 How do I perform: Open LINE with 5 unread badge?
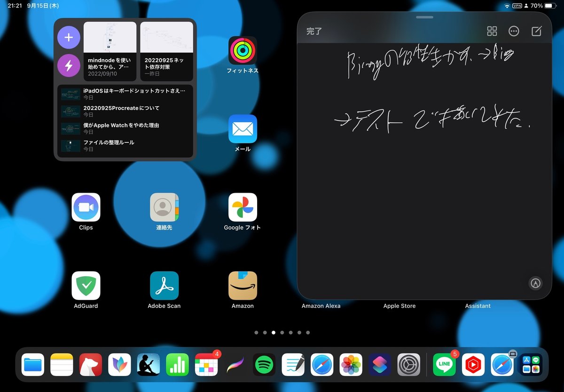click(444, 365)
